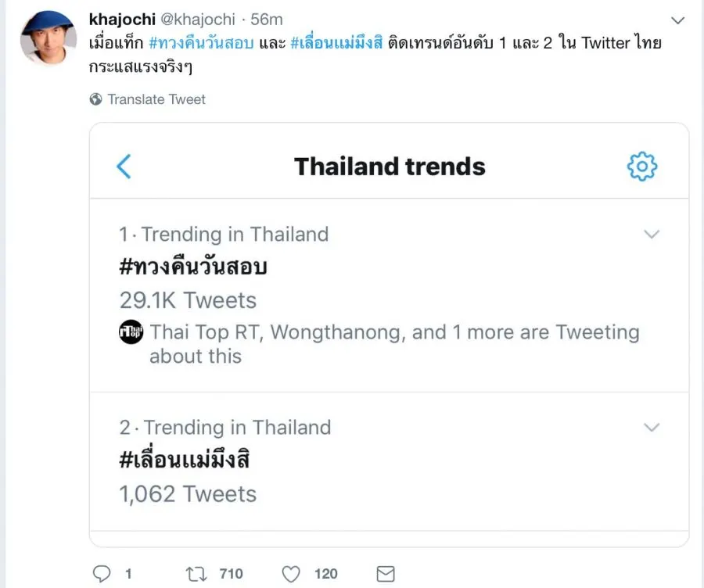This screenshot has width=704, height=588.
Task: Click the khajochi profile avatar photo
Action: pos(48,37)
